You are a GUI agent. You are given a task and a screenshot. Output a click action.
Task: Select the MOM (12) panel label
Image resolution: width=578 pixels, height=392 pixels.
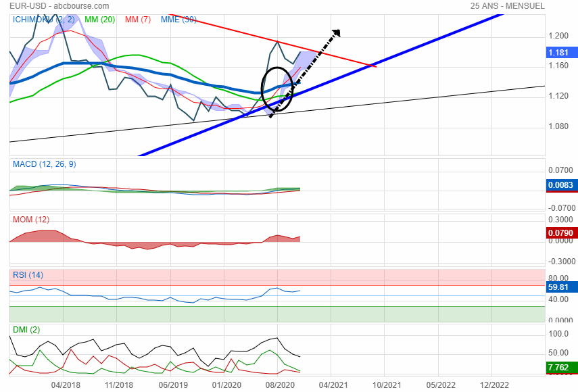(31, 220)
